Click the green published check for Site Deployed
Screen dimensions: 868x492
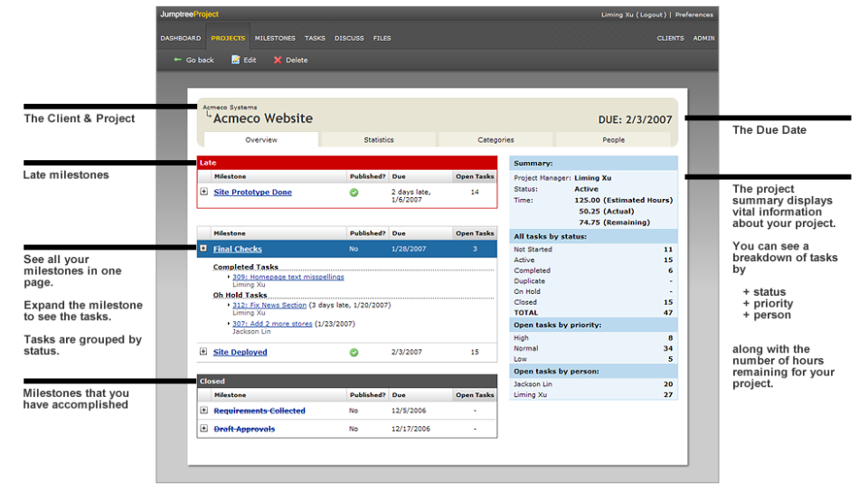354,353
